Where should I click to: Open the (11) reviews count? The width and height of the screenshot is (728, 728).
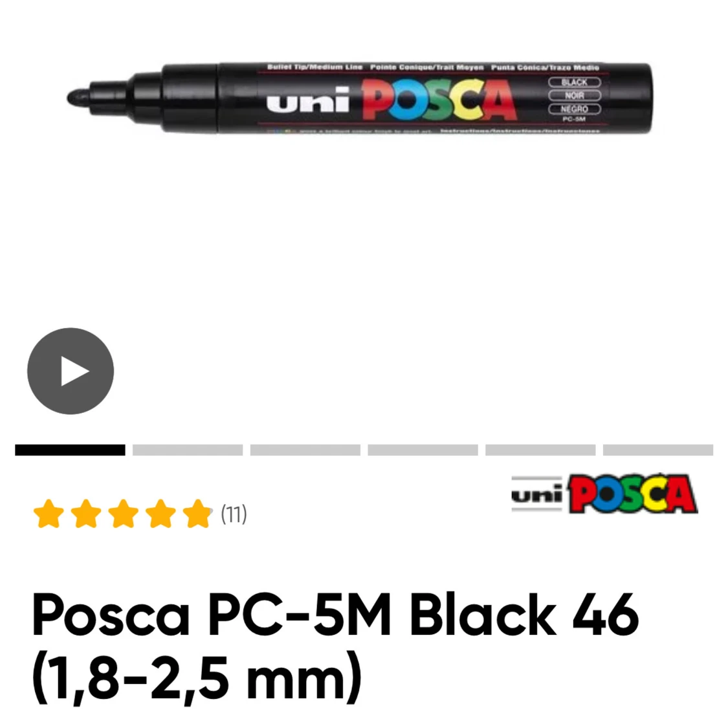pos(234,514)
